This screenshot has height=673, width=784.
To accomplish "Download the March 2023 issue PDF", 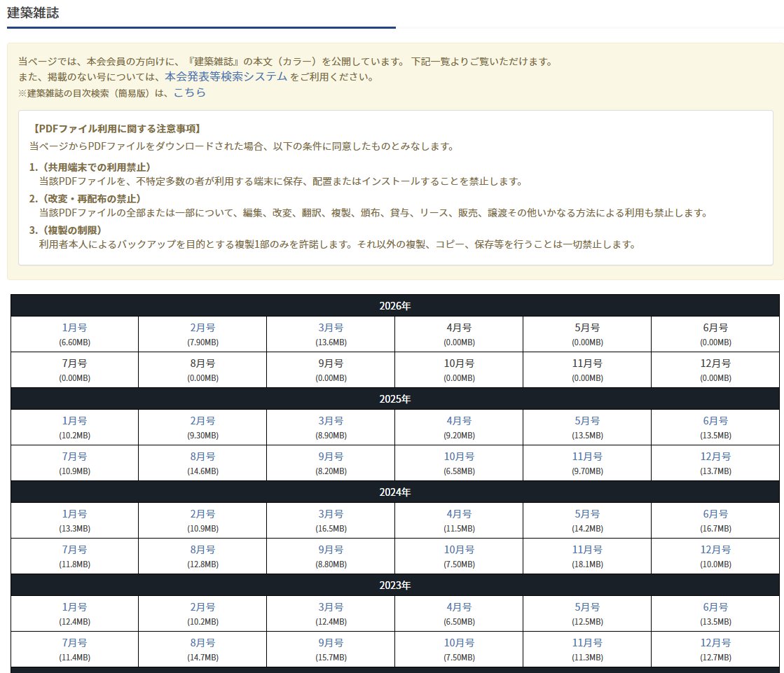I will click(x=329, y=606).
